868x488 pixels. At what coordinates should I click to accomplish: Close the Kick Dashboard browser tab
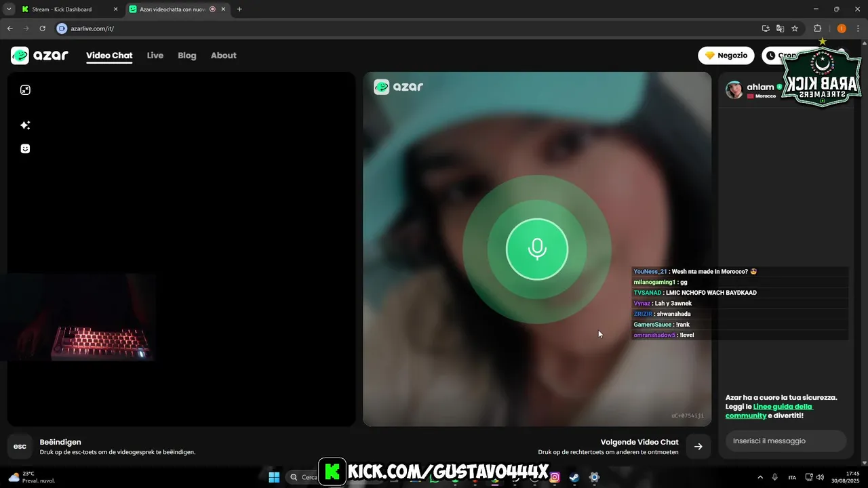click(115, 9)
